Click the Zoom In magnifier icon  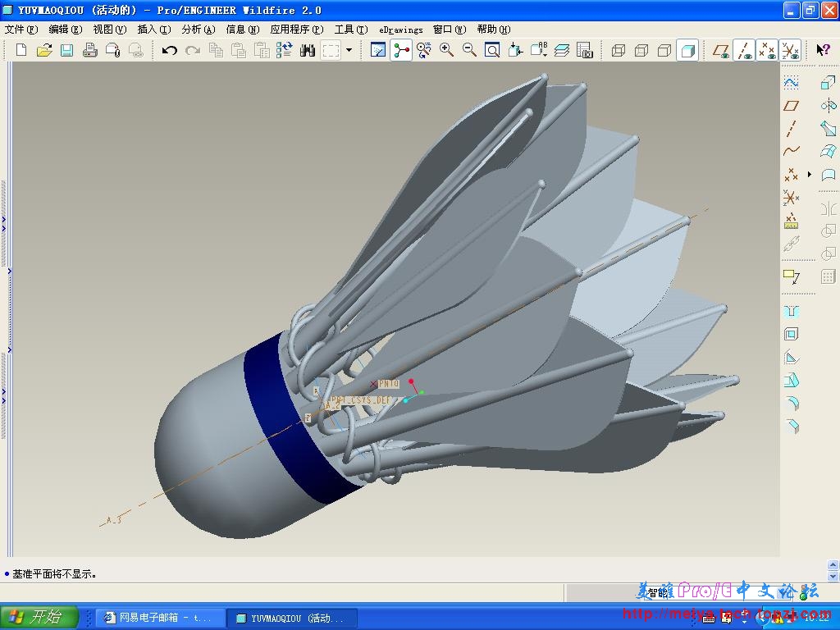point(446,50)
